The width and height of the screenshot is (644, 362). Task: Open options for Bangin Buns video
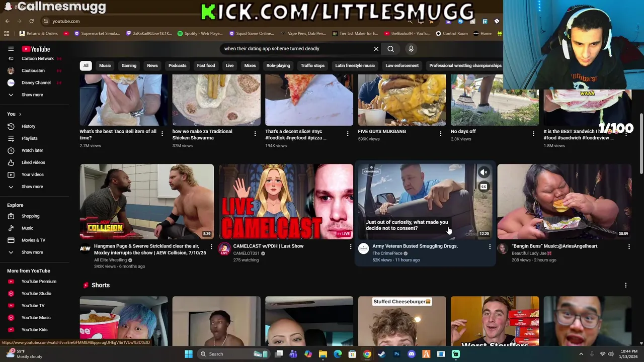629,247
